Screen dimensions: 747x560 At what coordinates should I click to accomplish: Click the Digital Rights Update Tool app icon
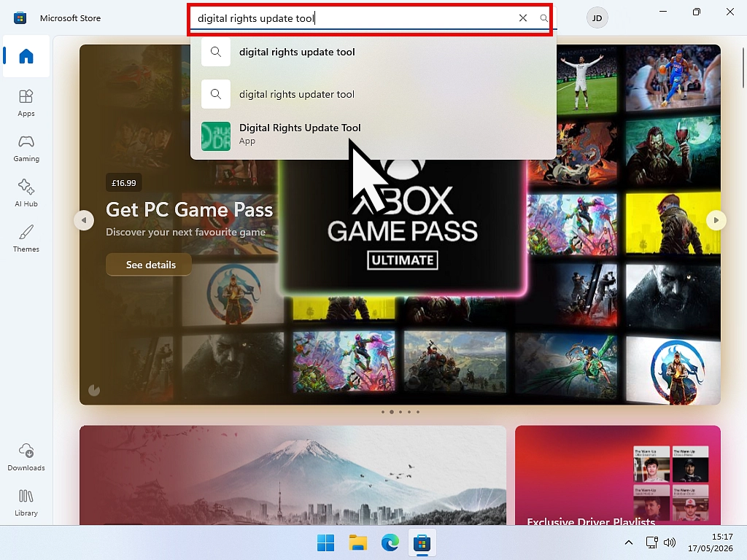pos(216,136)
